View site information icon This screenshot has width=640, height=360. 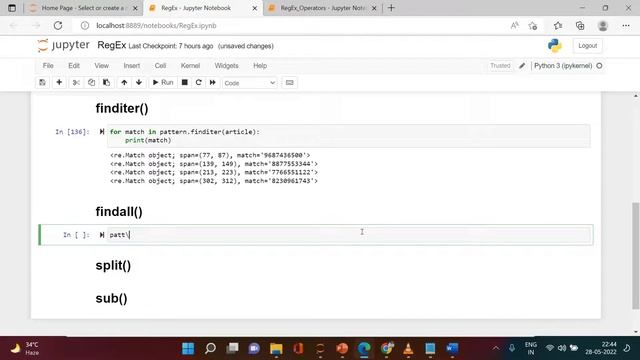[x=84, y=25]
